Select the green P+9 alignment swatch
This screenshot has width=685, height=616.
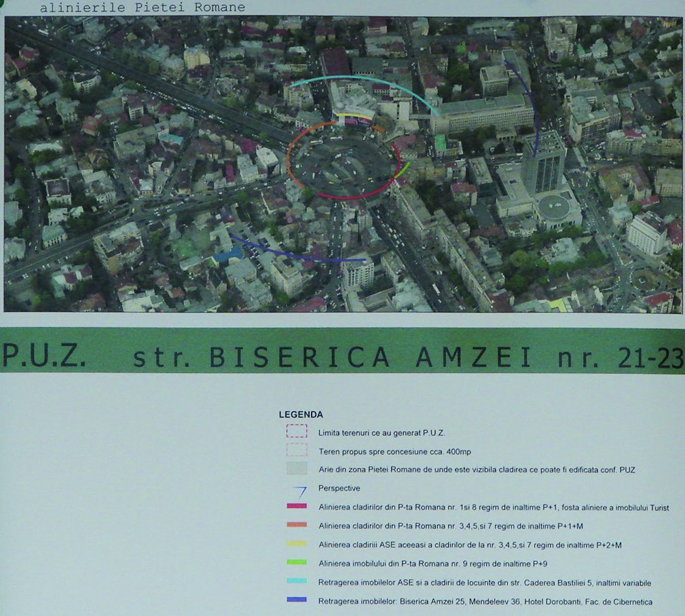(297, 562)
